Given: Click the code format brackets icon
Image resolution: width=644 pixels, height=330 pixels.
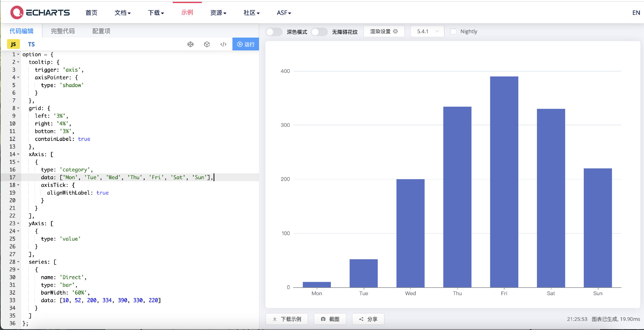Looking at the screenshot, I should click(224, 44).
